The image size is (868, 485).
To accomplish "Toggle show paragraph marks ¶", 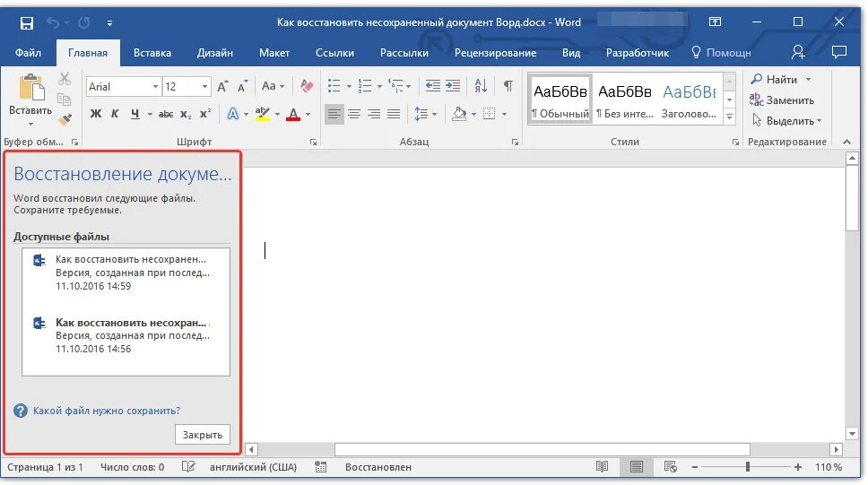I will pos(508,86).
